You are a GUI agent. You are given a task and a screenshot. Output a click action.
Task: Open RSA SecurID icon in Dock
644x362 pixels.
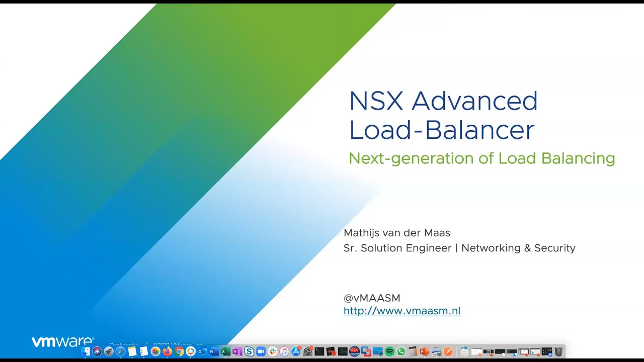(x=354, y=351)
